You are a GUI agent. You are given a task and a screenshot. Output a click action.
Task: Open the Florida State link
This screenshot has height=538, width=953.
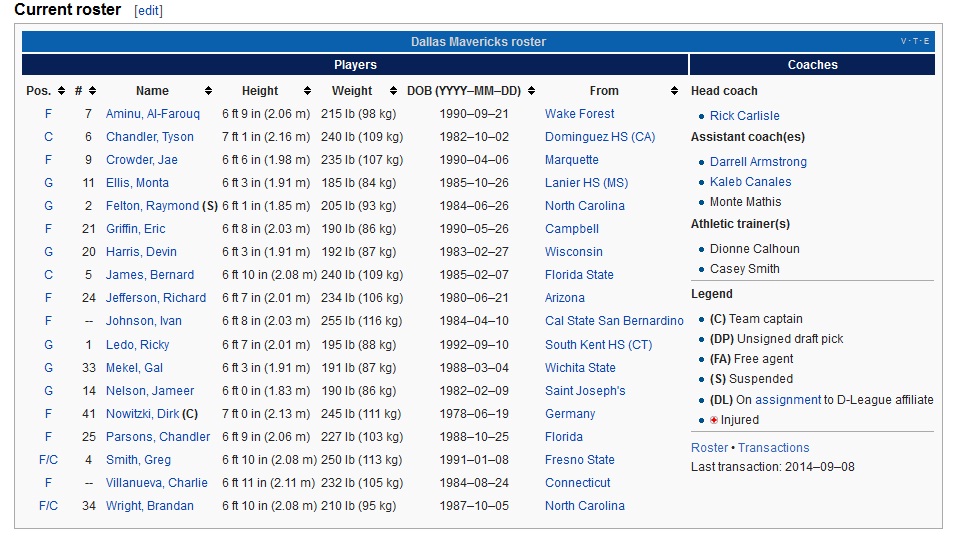tap(579, 275)
